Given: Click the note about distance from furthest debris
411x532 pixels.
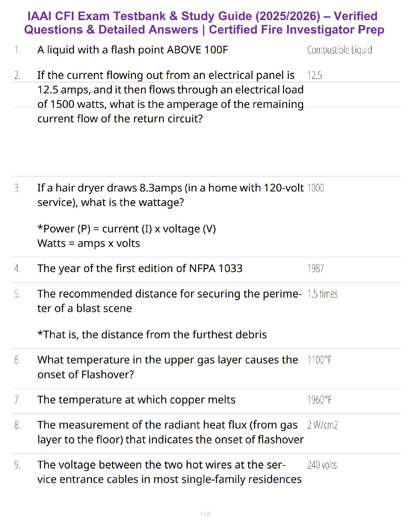Looking at the screenshot, I should [152, 335].
